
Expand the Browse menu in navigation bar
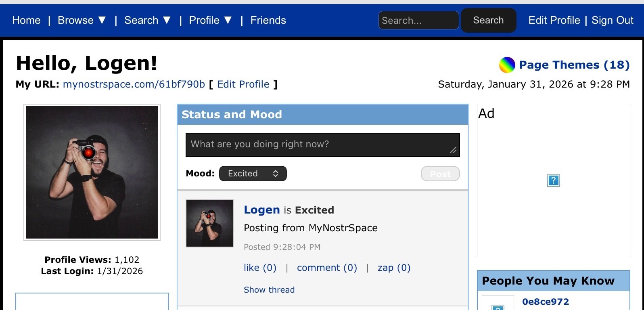82,20
